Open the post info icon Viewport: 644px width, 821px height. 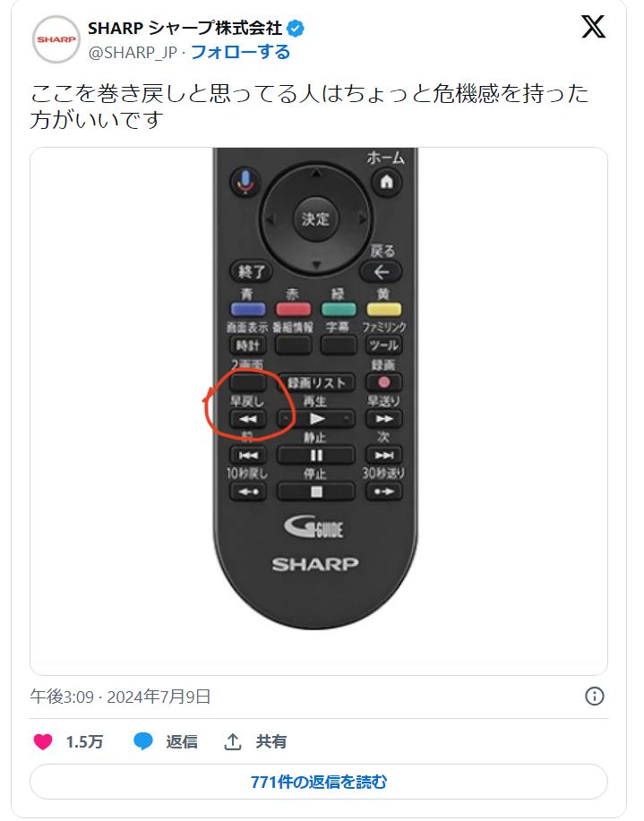[594, 697]
